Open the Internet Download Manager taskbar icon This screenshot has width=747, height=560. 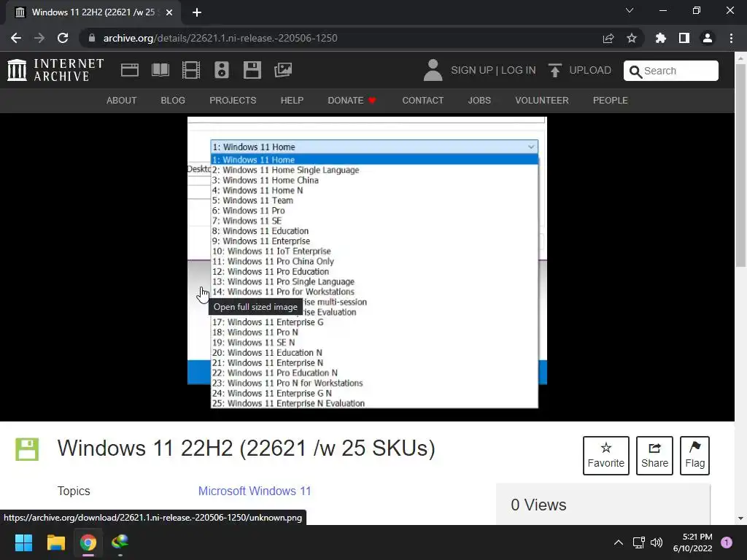[120, 542]
